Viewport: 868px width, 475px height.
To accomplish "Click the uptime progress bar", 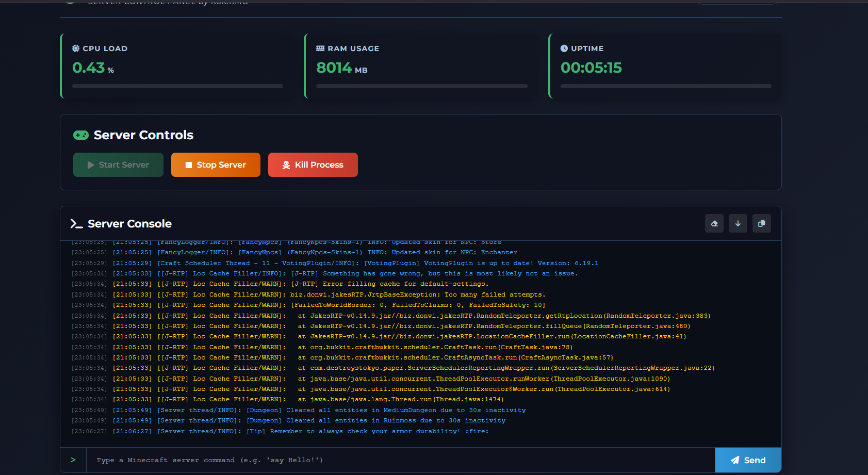I will (x=666, y=86).
